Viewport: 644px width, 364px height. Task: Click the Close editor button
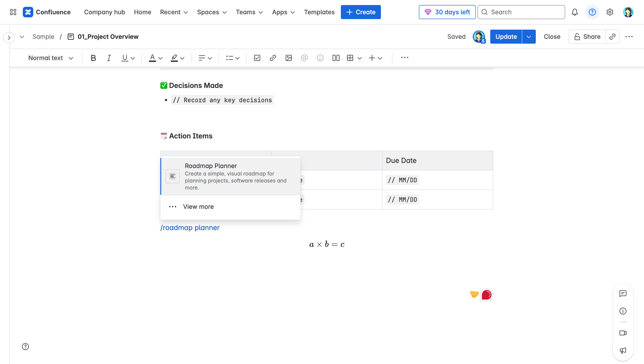[552, 37]
